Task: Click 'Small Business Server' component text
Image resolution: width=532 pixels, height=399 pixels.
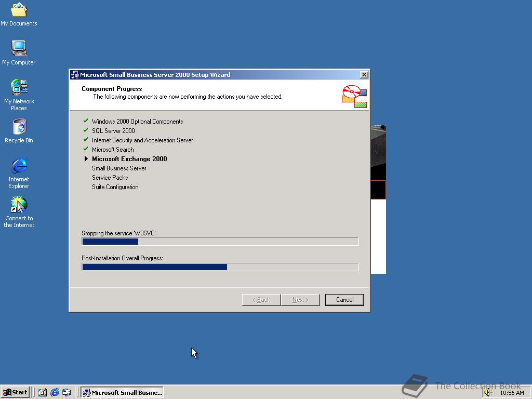Action: click(x=119, y=168)
